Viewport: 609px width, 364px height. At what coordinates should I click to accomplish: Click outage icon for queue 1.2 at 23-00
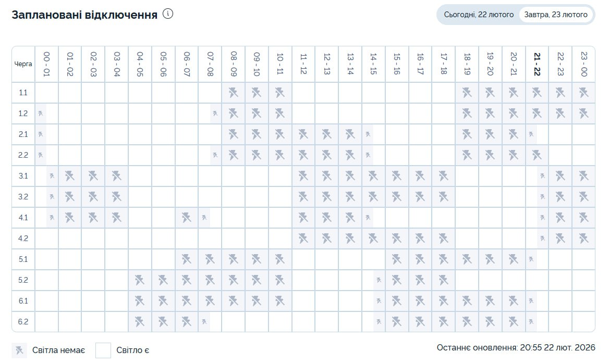583,114
